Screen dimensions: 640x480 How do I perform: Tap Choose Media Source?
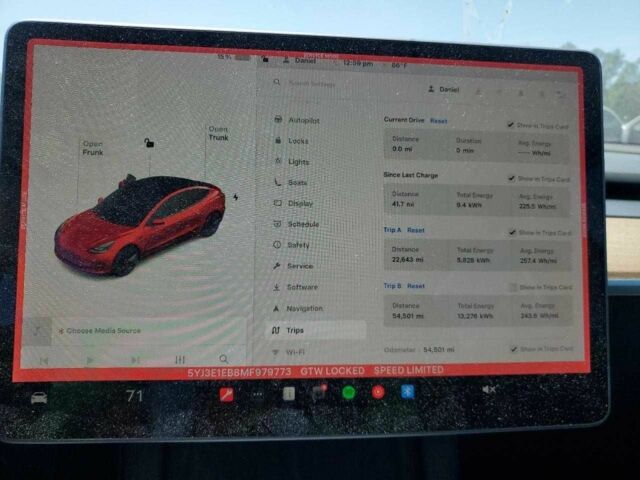pos(100,331)
